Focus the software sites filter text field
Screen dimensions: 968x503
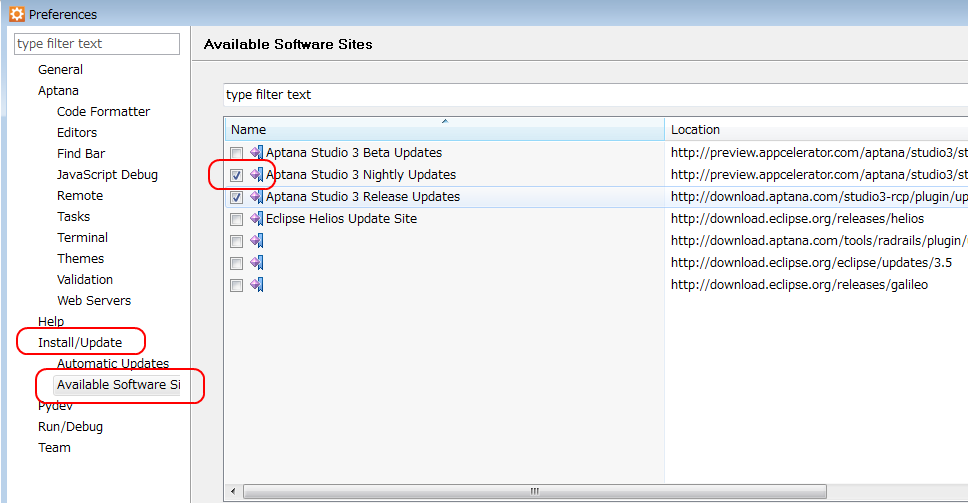tap(596, 94)
